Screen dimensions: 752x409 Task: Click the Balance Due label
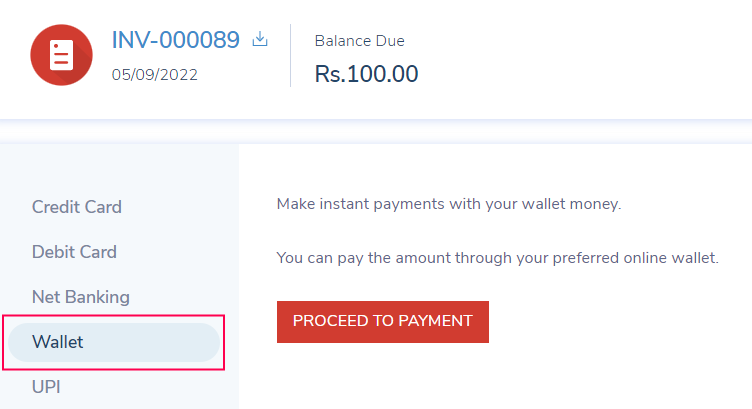[359, 41]
